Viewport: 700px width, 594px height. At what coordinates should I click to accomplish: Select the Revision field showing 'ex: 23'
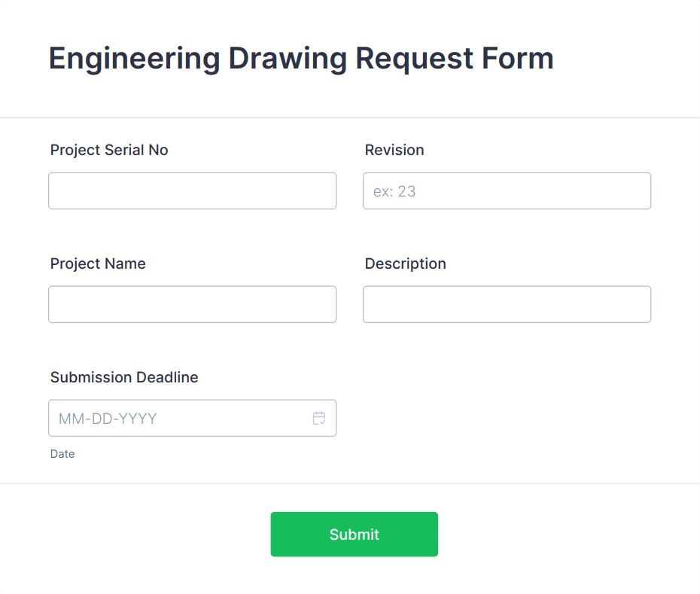[x=507, y=190]
